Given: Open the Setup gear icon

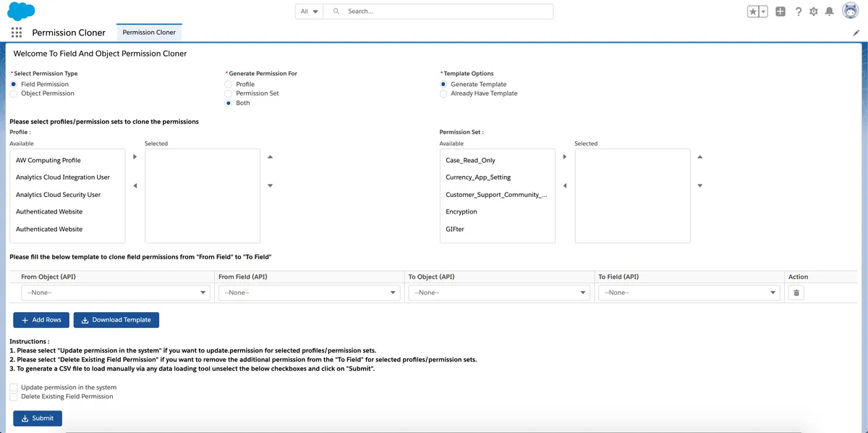Looking at the screenshot, I should (814, 12).
